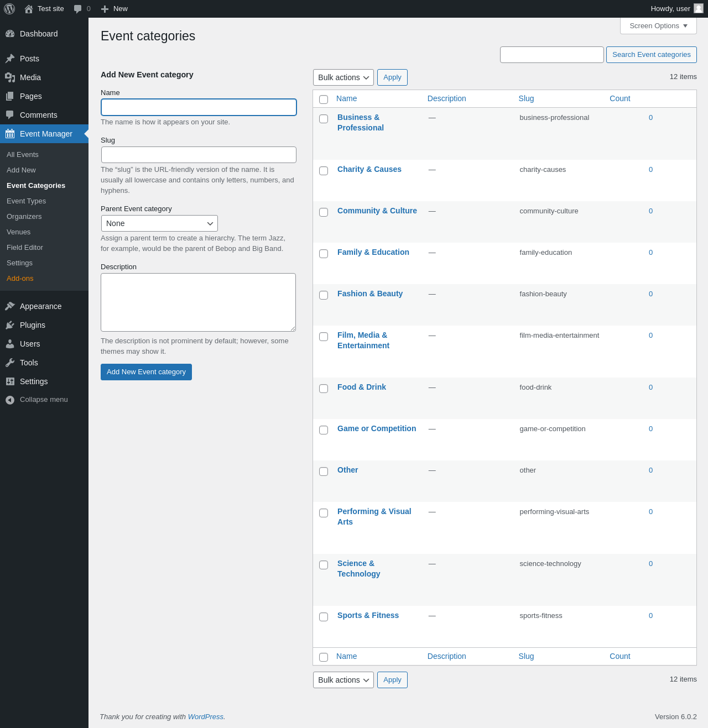
Task: Select the Game or Competition checkbox
Action: 324,430
